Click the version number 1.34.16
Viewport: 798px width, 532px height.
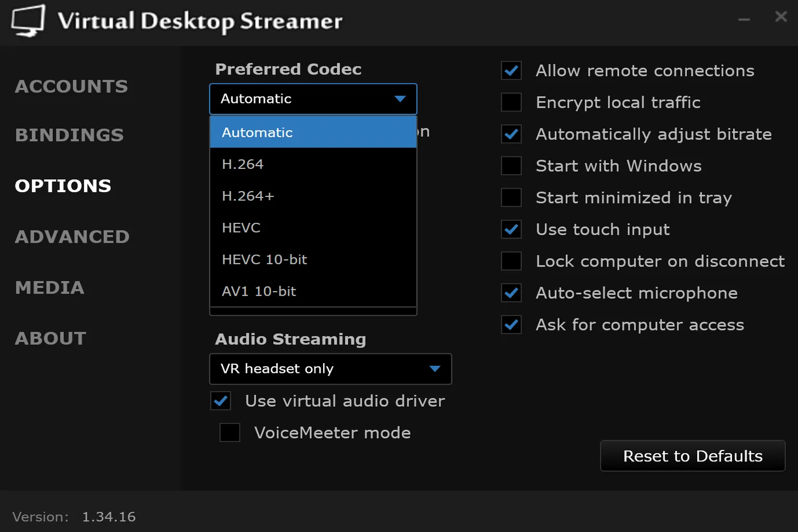[x=109, y=517]
